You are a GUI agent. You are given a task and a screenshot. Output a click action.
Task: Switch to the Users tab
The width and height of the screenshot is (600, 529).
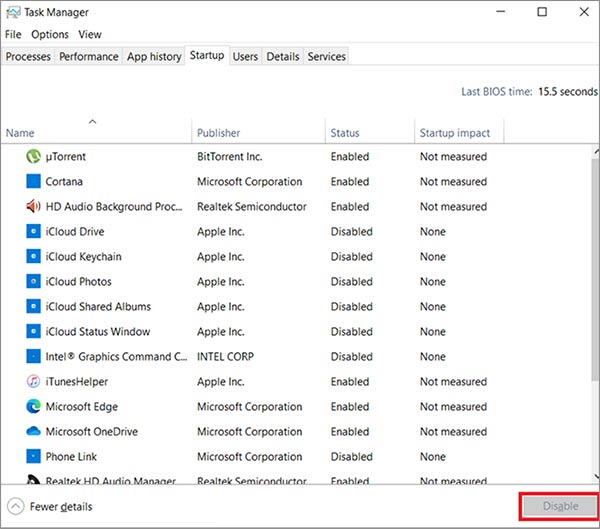(x=245, y=56)
